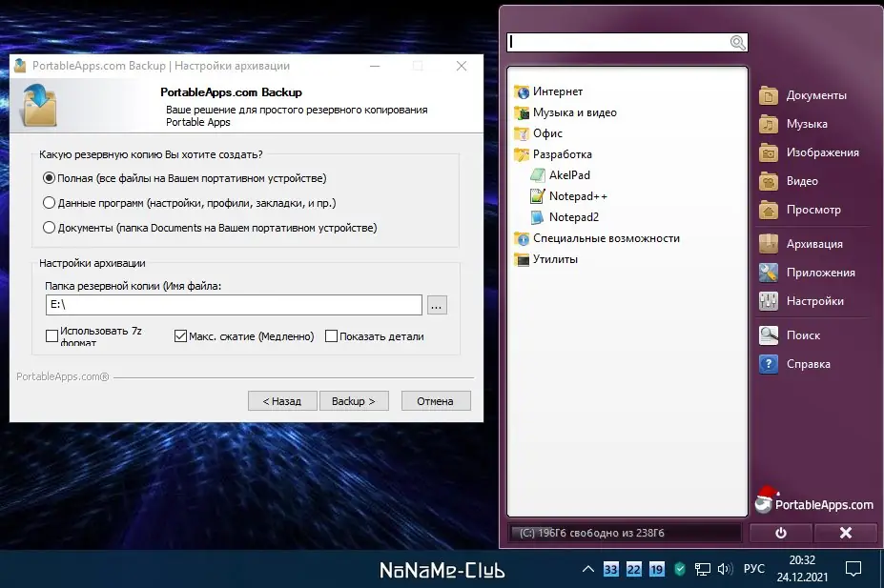Click the Notepad++ text label
884x588 pixels.
(x=578, y=196)
